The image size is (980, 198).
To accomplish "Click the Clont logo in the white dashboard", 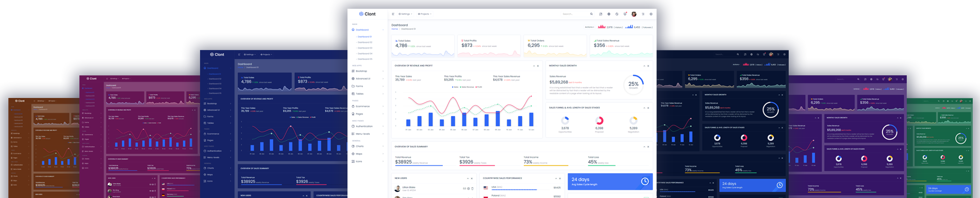I will tap(367, 14).
